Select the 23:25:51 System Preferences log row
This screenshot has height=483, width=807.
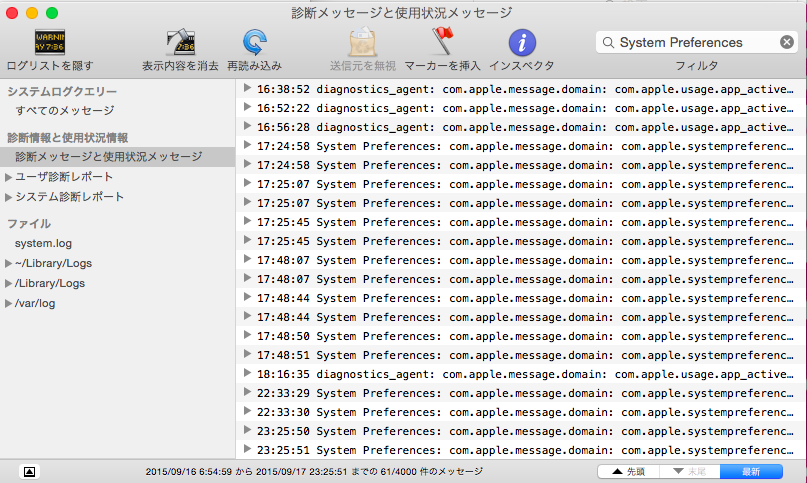521,450
